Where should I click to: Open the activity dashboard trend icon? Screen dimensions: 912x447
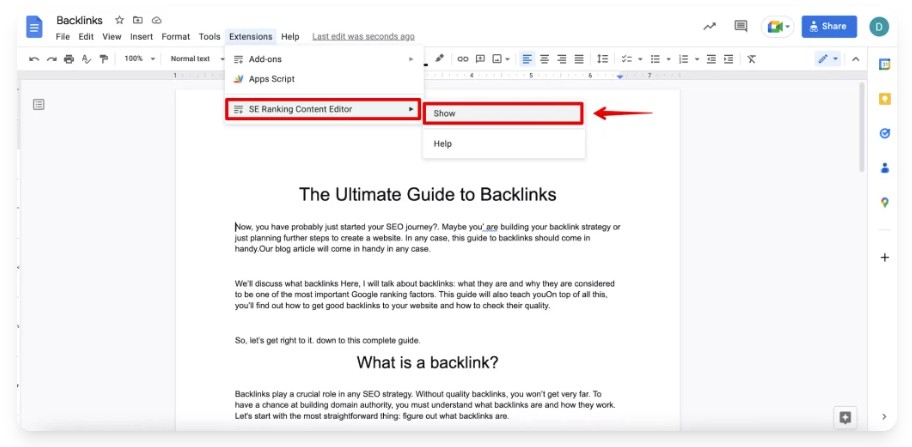[709, 27]
